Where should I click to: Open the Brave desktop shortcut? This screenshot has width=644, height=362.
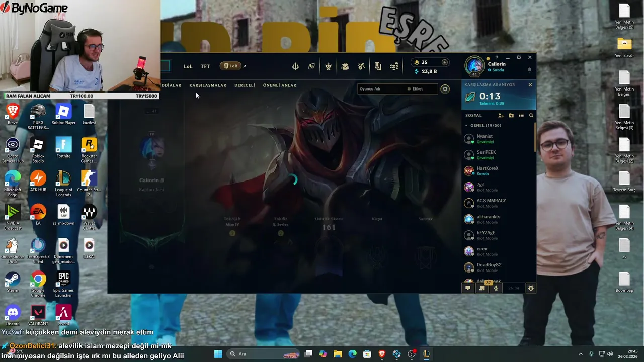click(x=13, y=114)
